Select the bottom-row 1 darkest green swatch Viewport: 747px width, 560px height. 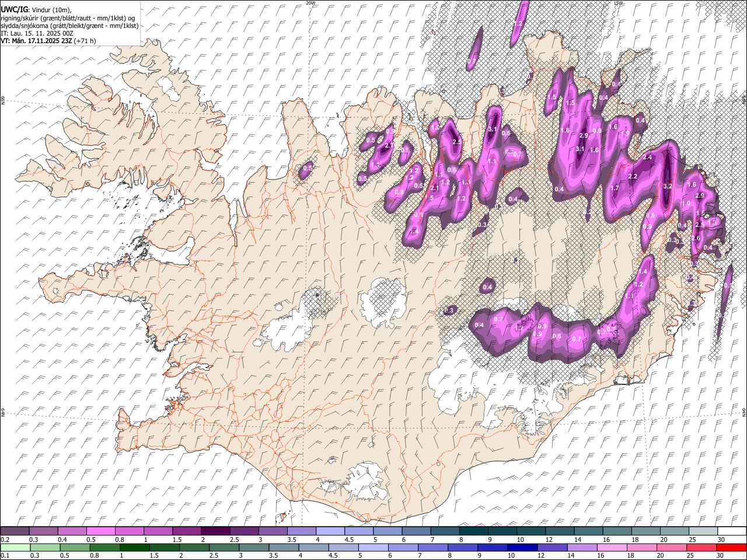tap(135, 548)
